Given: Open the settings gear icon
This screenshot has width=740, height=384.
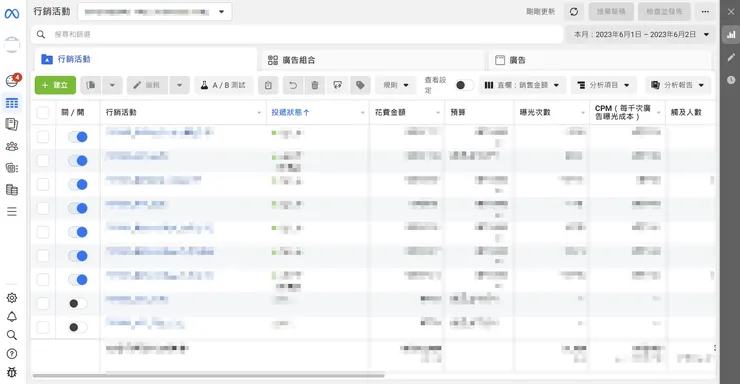Looking at the screenshot, I should click(x=12, y=298).
